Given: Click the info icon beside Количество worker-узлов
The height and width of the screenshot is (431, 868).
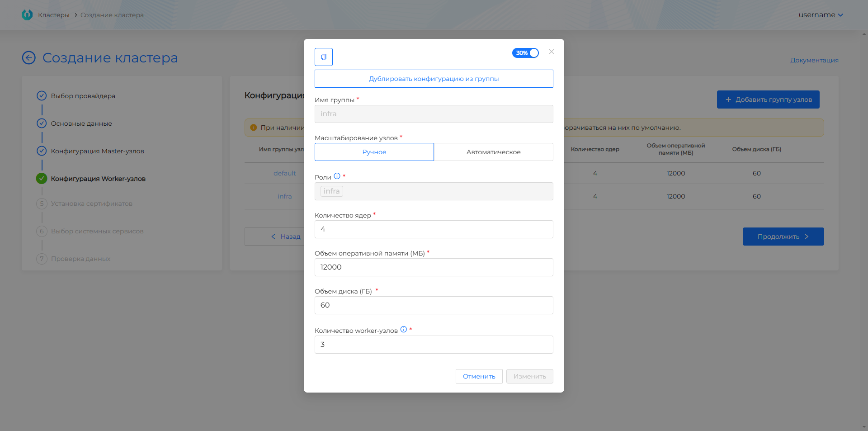Looking at the screenshot, I should (403, 330).
